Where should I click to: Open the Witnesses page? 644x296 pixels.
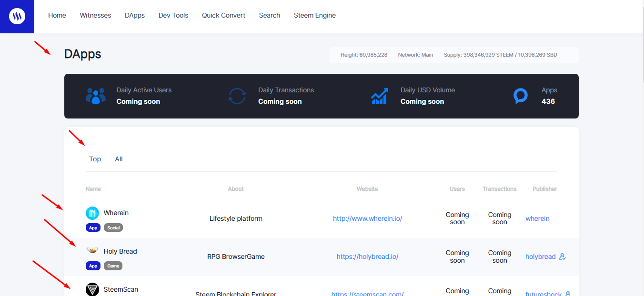coord(95,15)
